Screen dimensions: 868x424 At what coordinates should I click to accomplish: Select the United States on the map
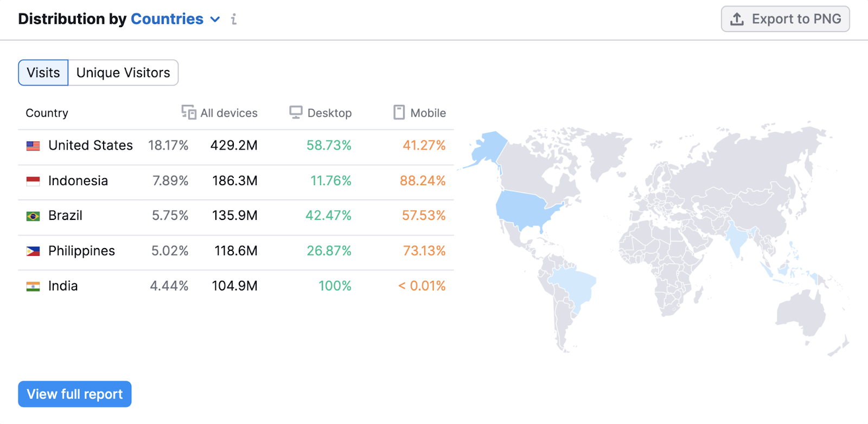click(524, 209)
